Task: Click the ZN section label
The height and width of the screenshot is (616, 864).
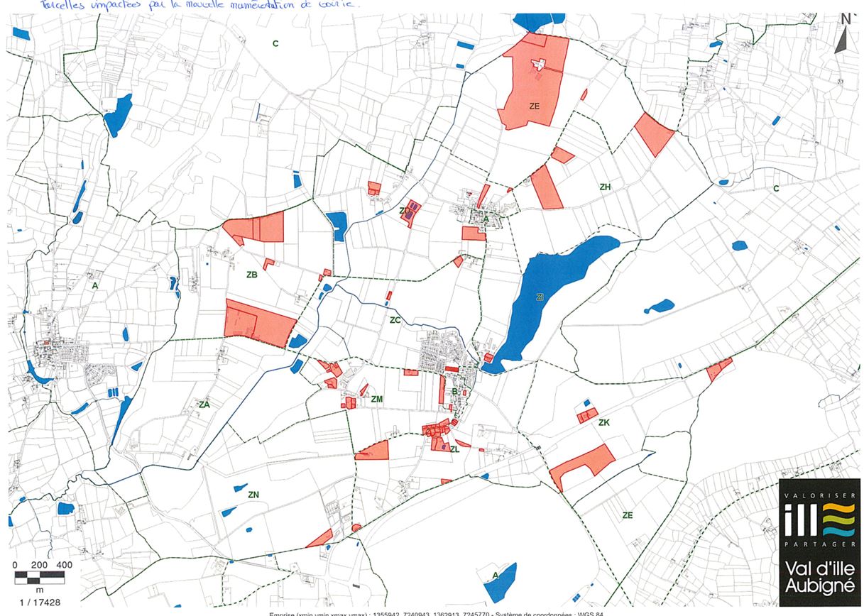Action: click(253, 494)
